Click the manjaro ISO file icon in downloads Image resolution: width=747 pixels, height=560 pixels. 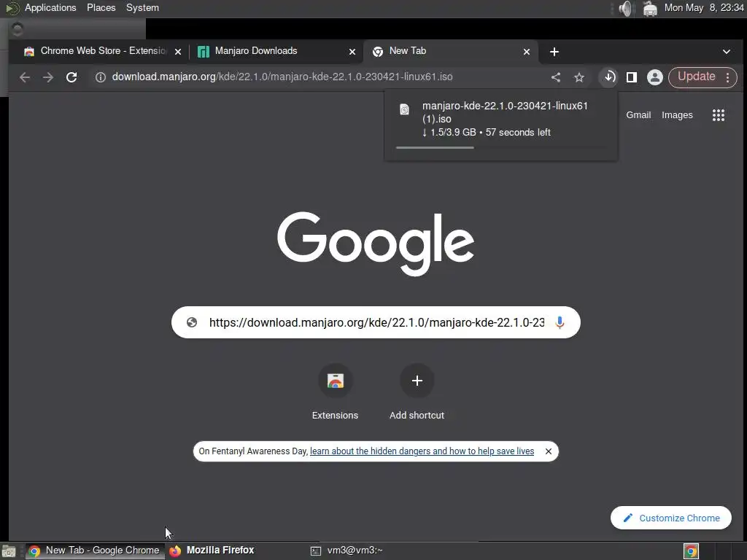404,109
